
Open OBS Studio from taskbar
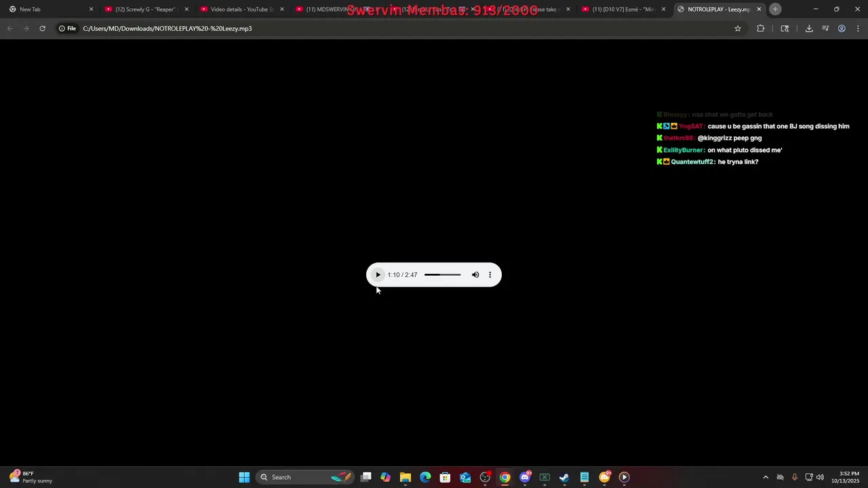485,477
